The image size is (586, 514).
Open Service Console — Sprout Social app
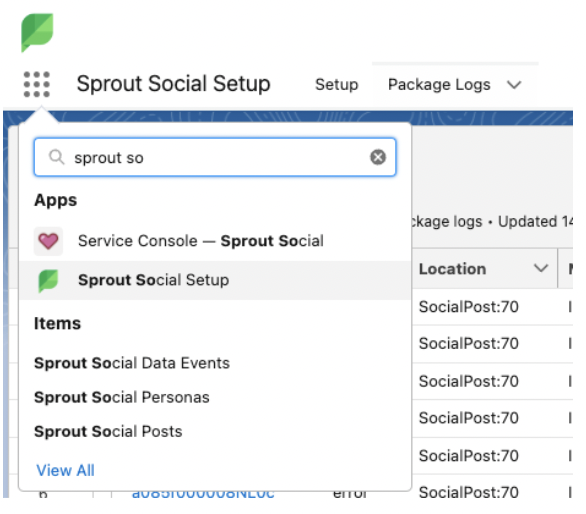click(215, 241)
